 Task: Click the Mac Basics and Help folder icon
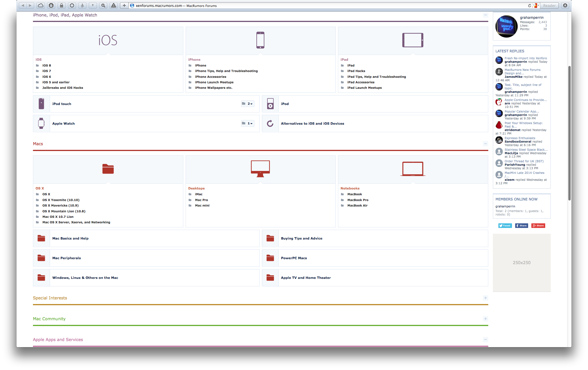tap(41, 238)
